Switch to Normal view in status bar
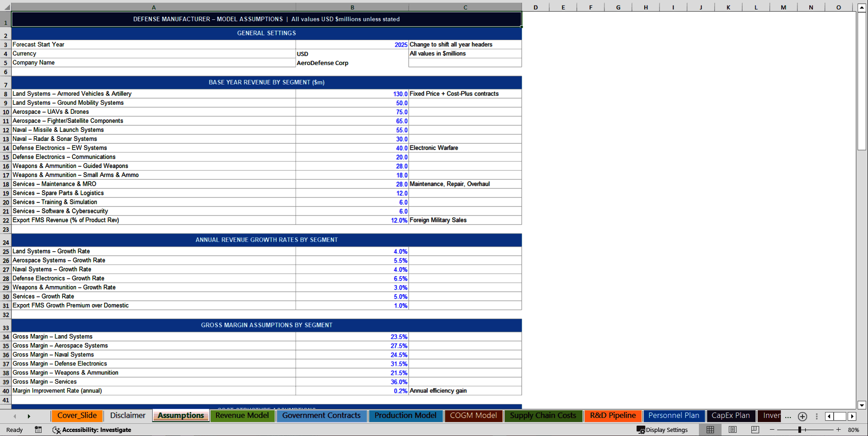Screen dimensions: 868x436 (x=710, y=430)
